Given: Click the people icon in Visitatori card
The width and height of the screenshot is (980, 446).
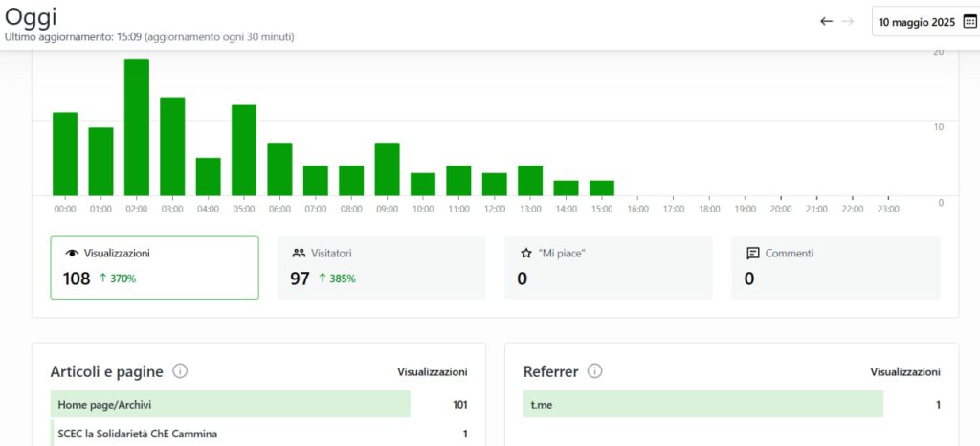Looking at the screenshot, I should [299, 254].
